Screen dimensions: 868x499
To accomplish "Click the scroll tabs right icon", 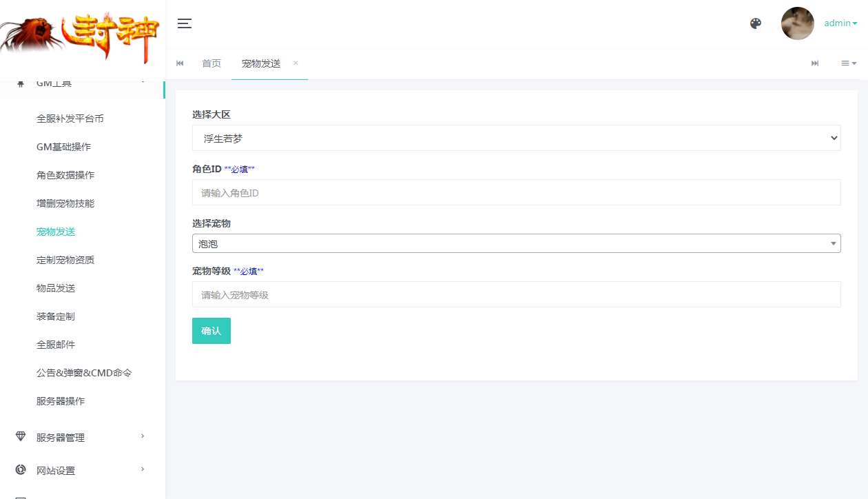I will pyautogui.click(x=814, y=63).
